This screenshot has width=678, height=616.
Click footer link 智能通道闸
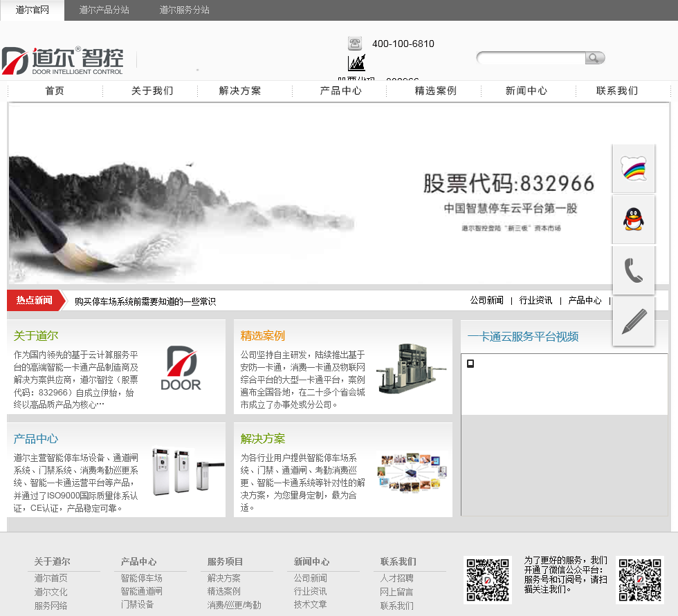141,591
